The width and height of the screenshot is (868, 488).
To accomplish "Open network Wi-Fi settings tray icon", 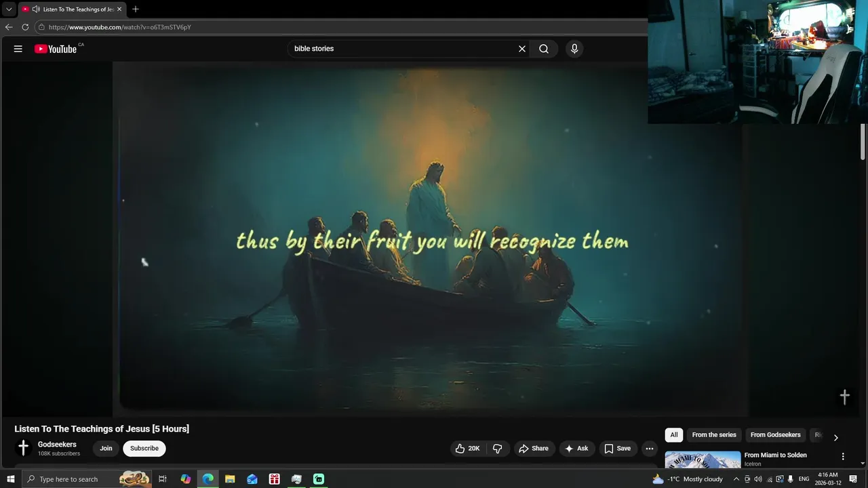I will pos(770,479).
